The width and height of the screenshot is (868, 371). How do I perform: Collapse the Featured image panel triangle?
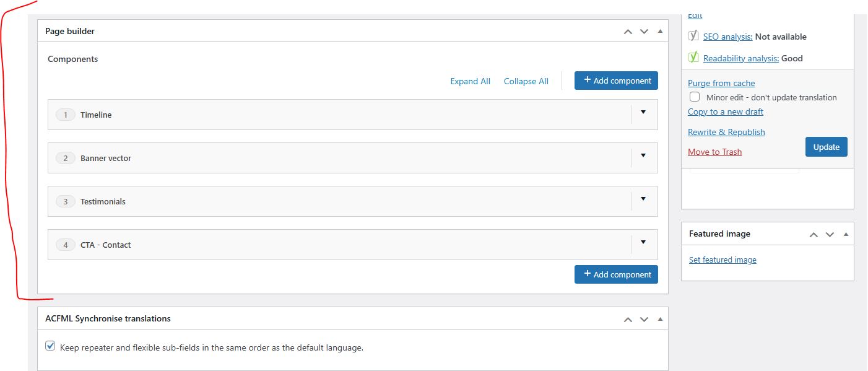846,234
